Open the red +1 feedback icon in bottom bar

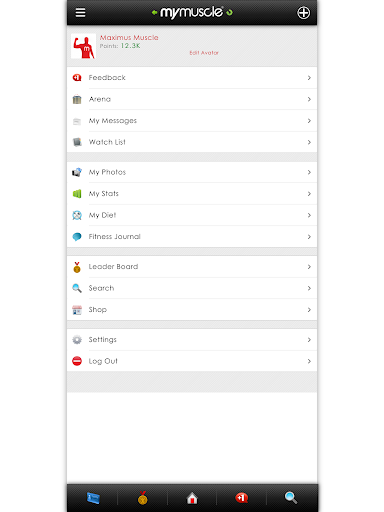pyautogui.click(x=241, y=498)
